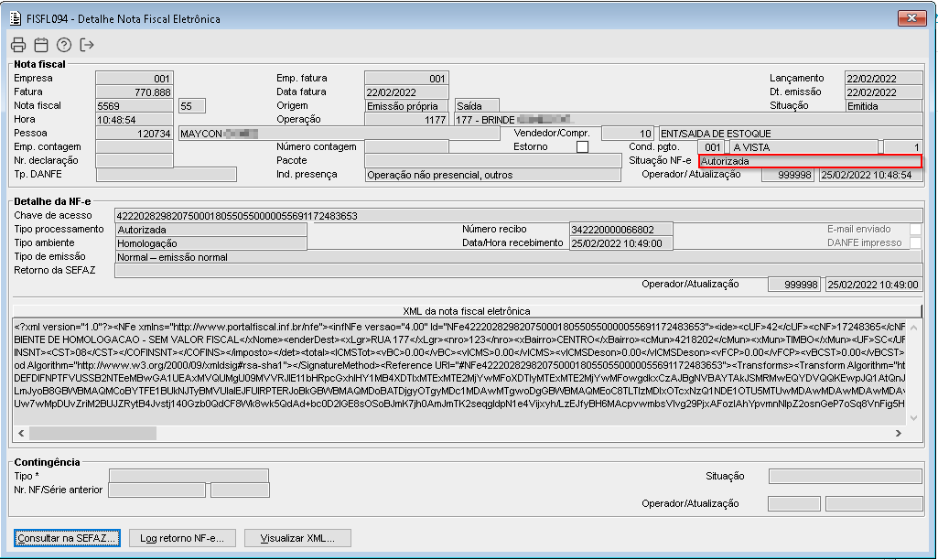Click the document icon in title bar
Viewport: 938px width, 560px height.
pyautogui.click(x=16, y=18)
